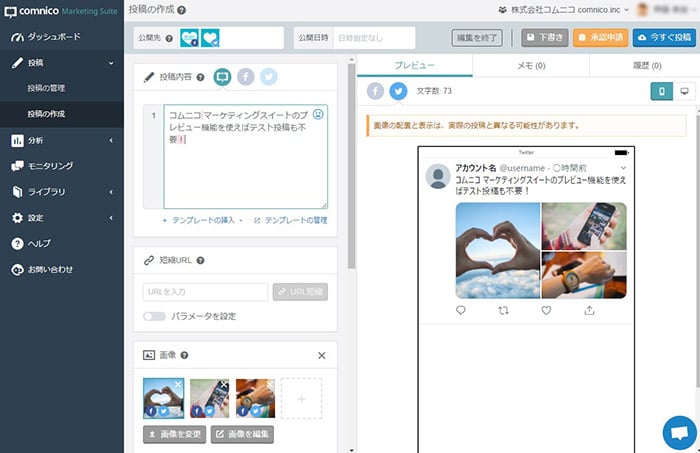Click retweet icon in tweet preview
This screenshot has width=700, height=453.
pyautogui.click(x=504, y=310)
